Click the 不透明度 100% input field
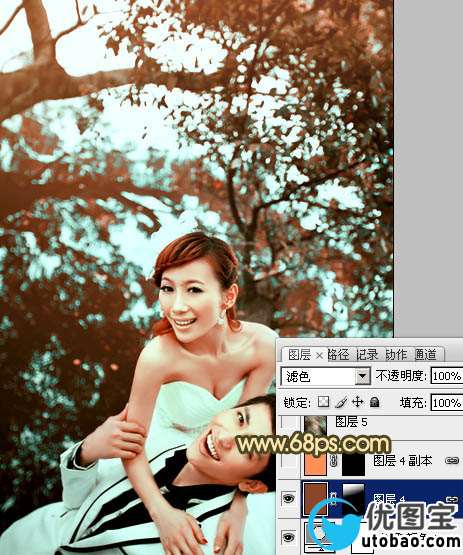Image resolution: width=463 pixels, height=555 pixels. tap(447, 376)
